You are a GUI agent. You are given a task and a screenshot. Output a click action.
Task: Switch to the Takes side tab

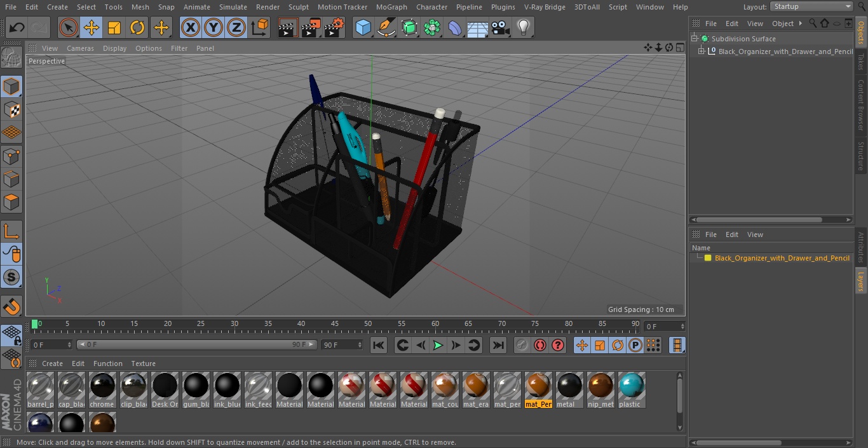[861, 62]
